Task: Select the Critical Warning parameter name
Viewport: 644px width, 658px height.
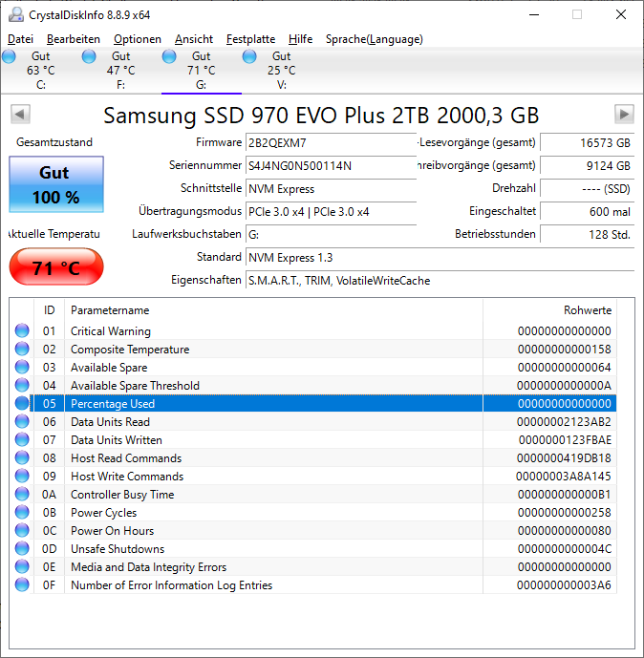Action: pyautogui.click(x=111, y=331)
